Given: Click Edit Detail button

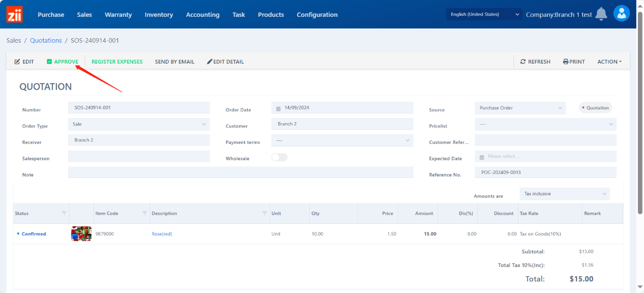Looking at the screenshot, I should click(x=225, y=62).
